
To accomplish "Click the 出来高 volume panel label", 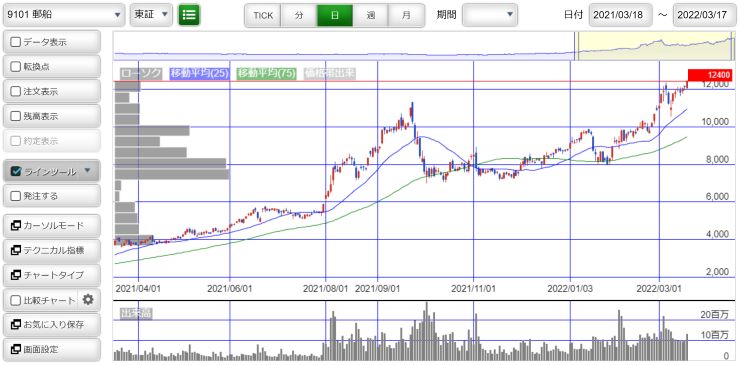I will (x=136, y=314).
